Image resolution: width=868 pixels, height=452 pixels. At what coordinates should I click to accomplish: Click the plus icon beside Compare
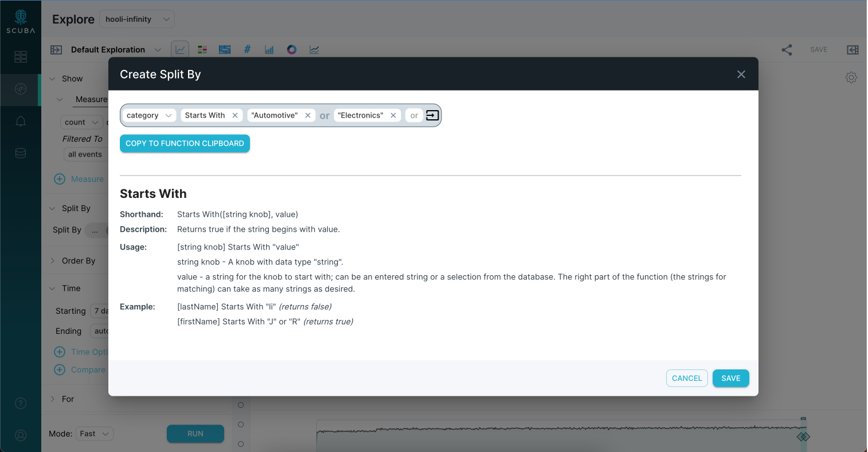(60, 369)
